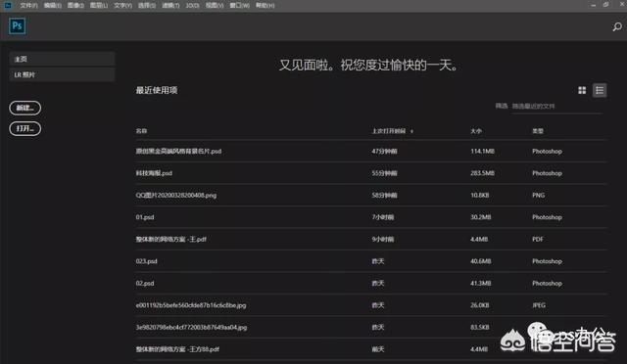Focus the recent files filter field
Viewport: 627px width, 364px height.
[x=556, y=107]
